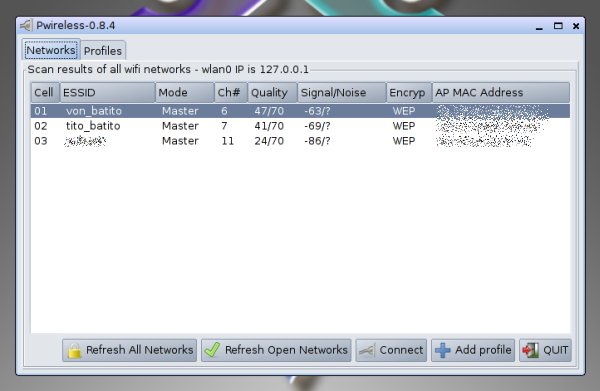The height and width of the screenshot is (391, 600).
Task: Sort by the Mode column header
Action: 184,93
